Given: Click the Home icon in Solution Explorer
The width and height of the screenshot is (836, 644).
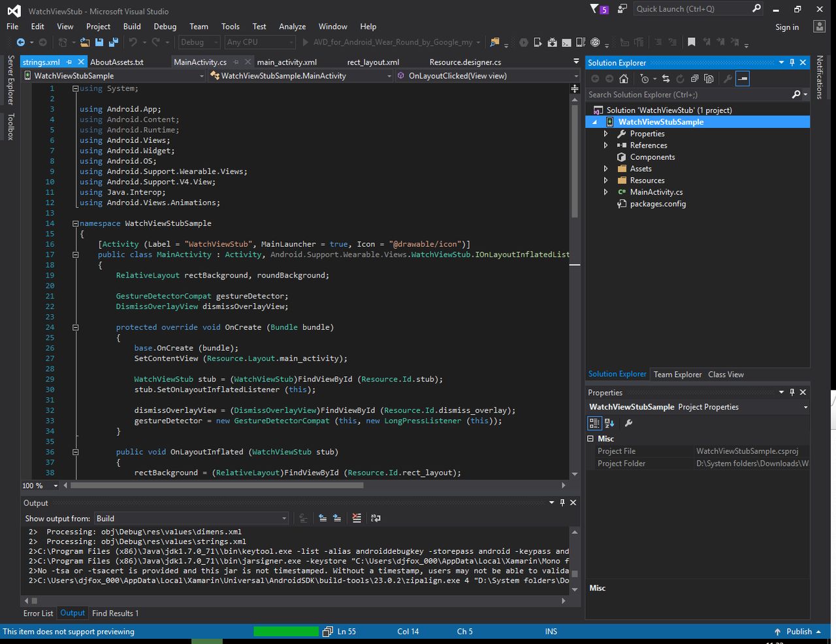Looking at the screenshot, I should (623, 78).
